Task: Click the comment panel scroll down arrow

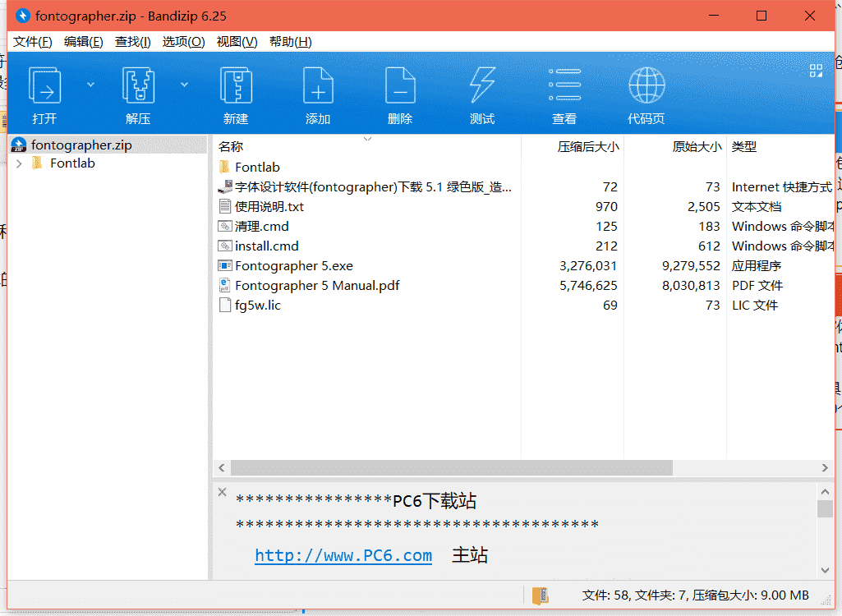Action: [x=825, y=570]
